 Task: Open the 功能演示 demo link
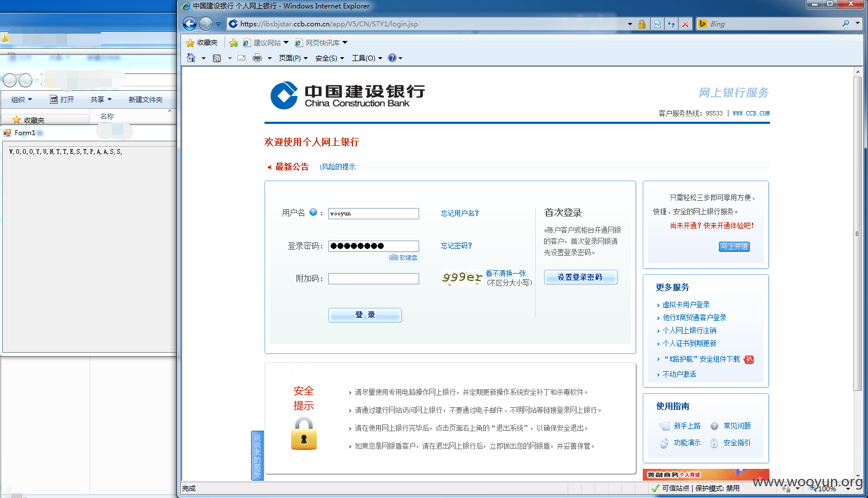point(687,442)
